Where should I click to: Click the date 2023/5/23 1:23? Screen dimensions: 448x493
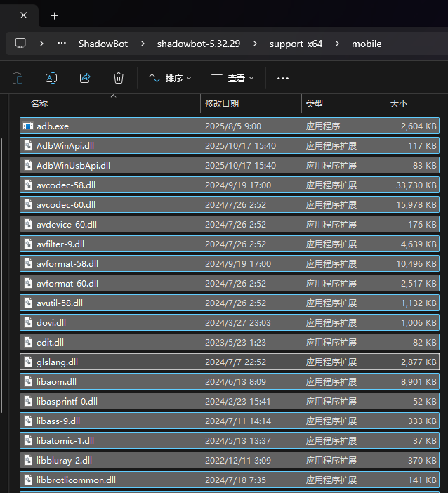click(235, 342)
